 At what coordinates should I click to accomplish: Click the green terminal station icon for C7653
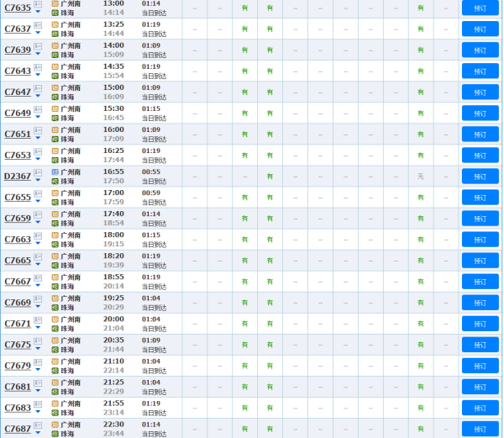(x=55, y=161)
